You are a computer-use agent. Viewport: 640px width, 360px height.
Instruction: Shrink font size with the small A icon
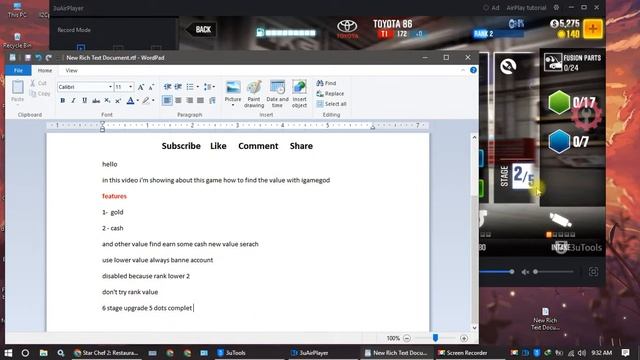[151, 87]
